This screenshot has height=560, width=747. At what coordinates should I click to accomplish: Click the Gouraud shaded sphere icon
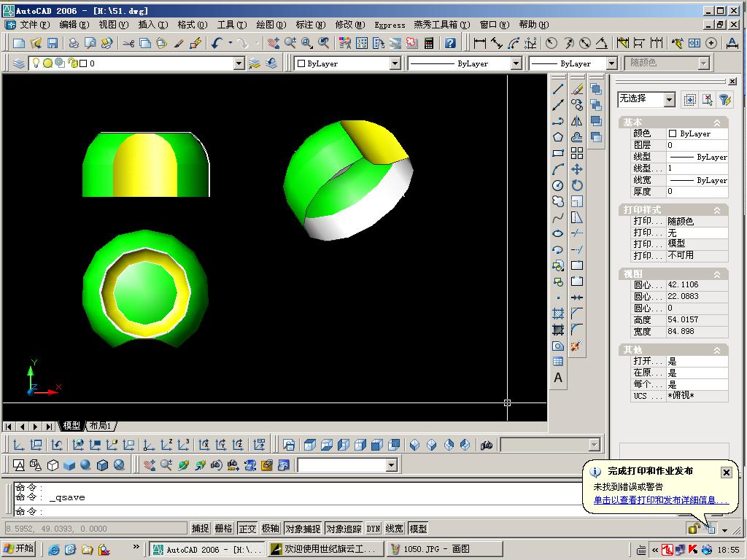(86, 464)
